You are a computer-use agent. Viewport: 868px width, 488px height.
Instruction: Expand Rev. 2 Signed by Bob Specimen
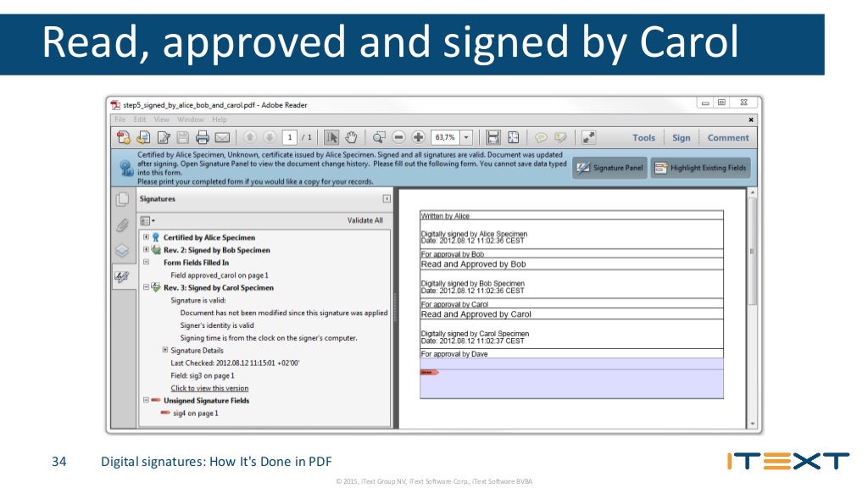146,250
